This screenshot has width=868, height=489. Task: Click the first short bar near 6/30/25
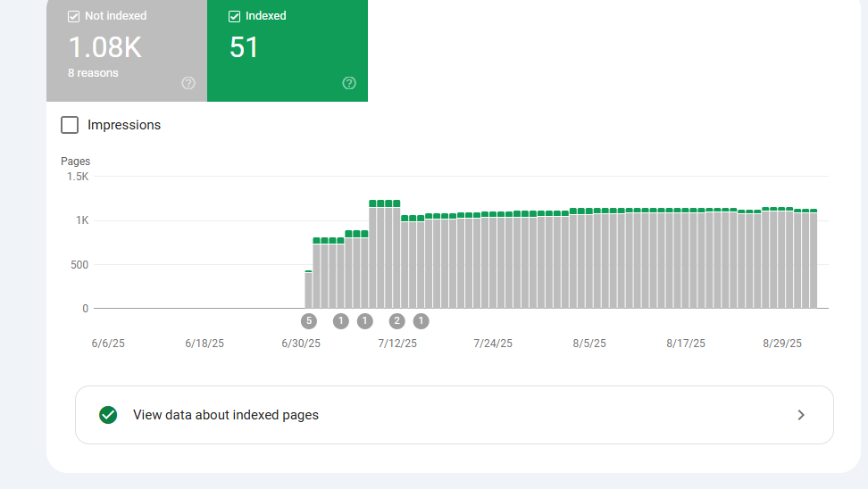[309, 289]
